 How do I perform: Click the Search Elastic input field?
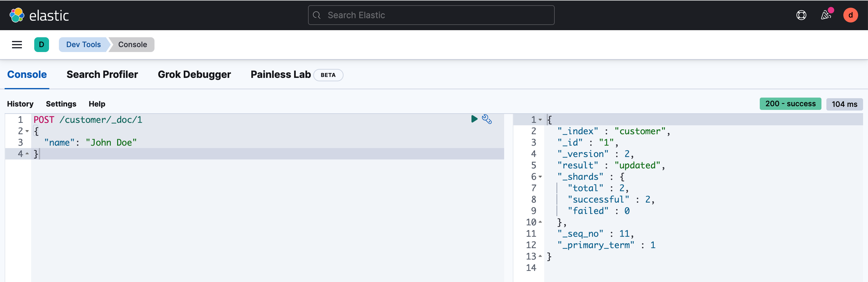pyautogui.click(x=388, y=15)
